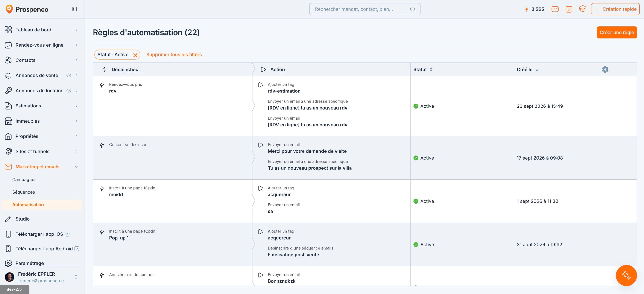Click the Annonces de location key icon
The height and width of the screenshot is (294, 644).
[x=8, y=90]
